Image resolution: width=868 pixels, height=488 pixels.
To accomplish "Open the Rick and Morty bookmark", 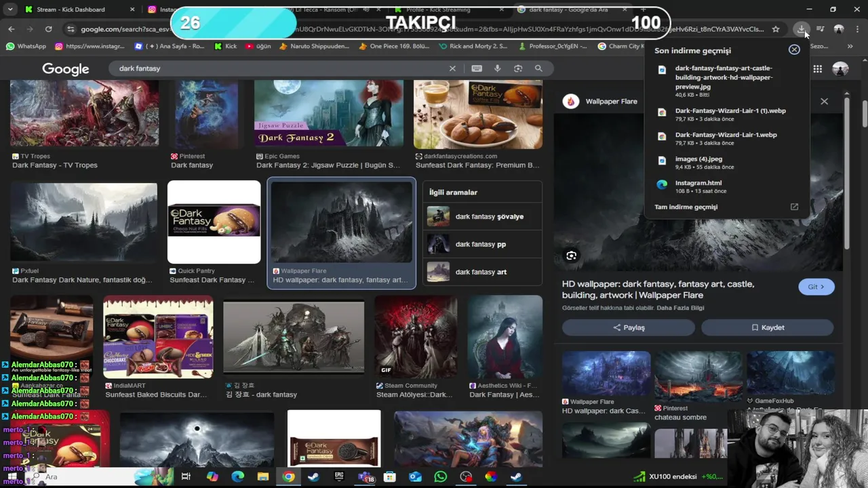I will 473,46.
